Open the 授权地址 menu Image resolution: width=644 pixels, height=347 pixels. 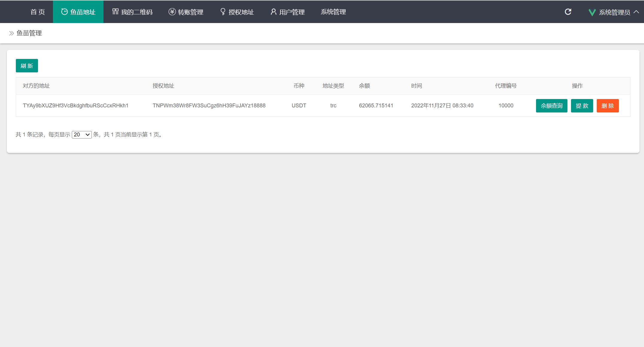(237, 12)
